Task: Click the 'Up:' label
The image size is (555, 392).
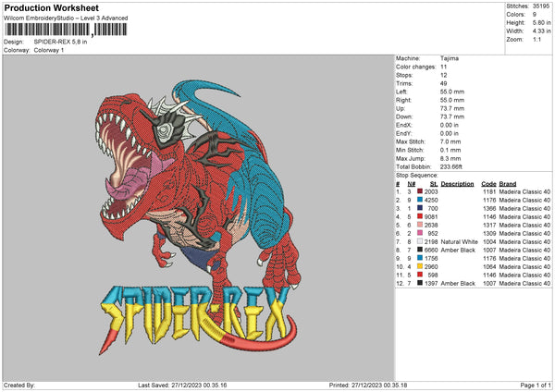Action: [x=400, y=108]
